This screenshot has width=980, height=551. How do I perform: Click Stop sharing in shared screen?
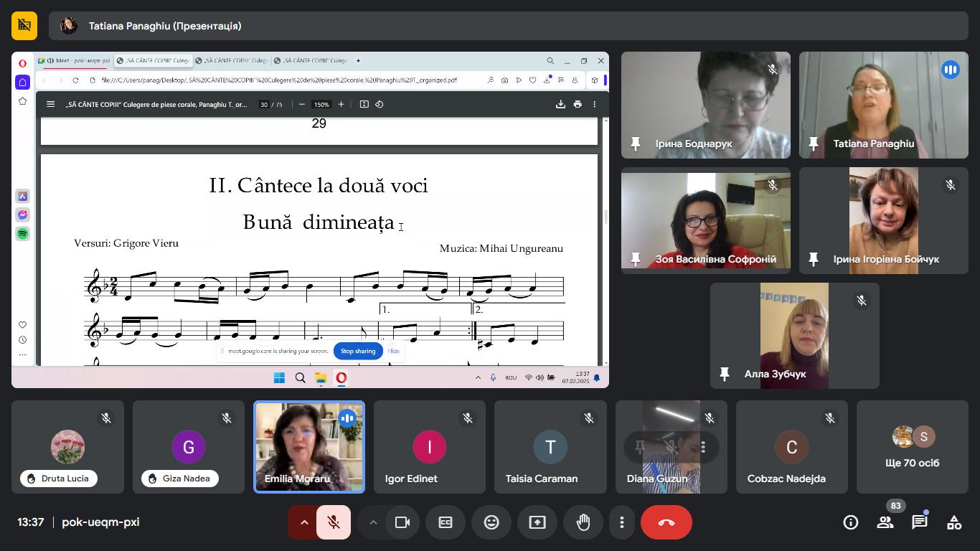(x=358, y=351)
